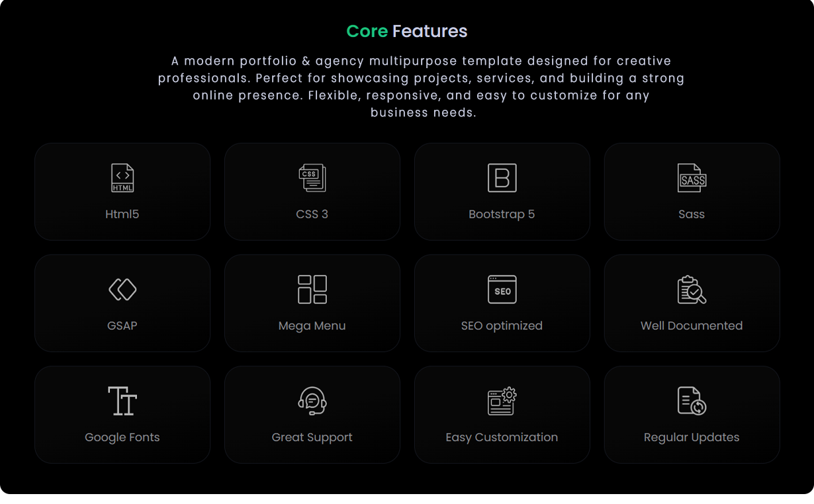This screenshot has width=814, height=504.
Task: Select the Regular Updates card
Action: (692, 414)
